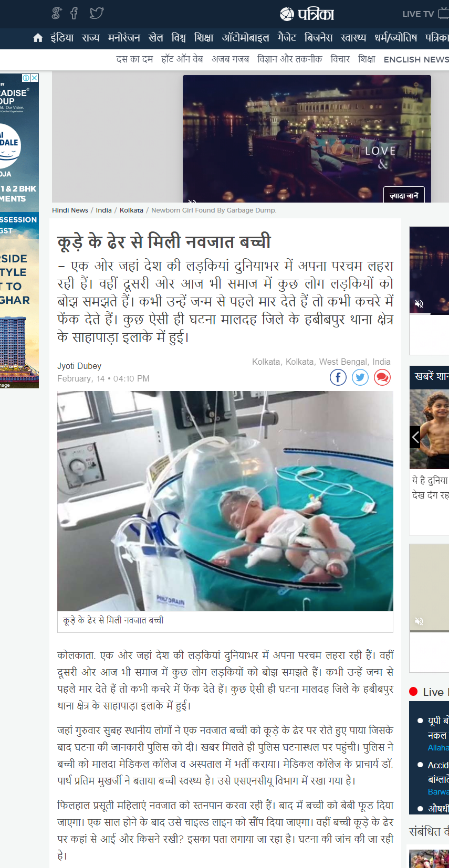Select ENGLISH NEWS in secondary navigation
449x868 pixels.
click(x=416, y=59)
